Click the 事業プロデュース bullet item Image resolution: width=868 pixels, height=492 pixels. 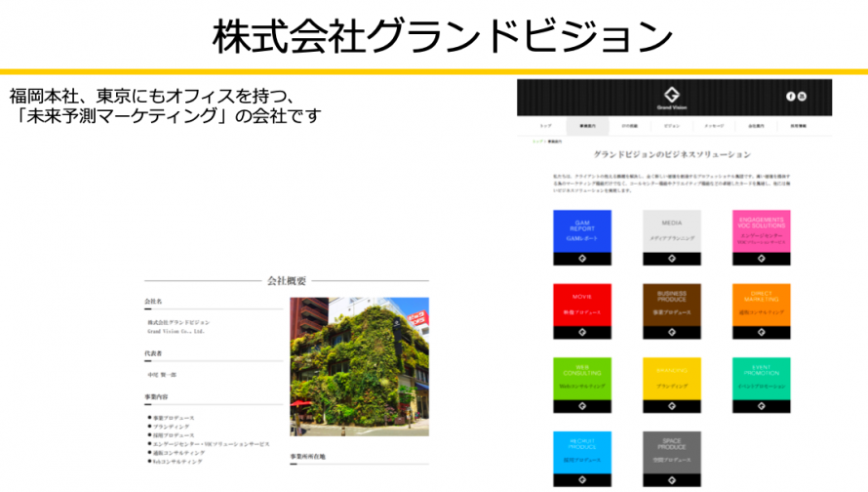pyautogui.click(x=174, y=418)
